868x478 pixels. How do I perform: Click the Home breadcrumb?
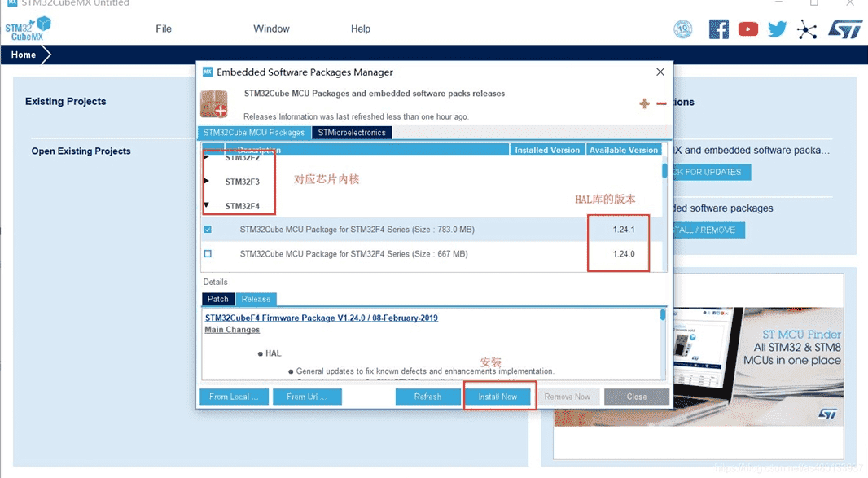click(24, 55)
